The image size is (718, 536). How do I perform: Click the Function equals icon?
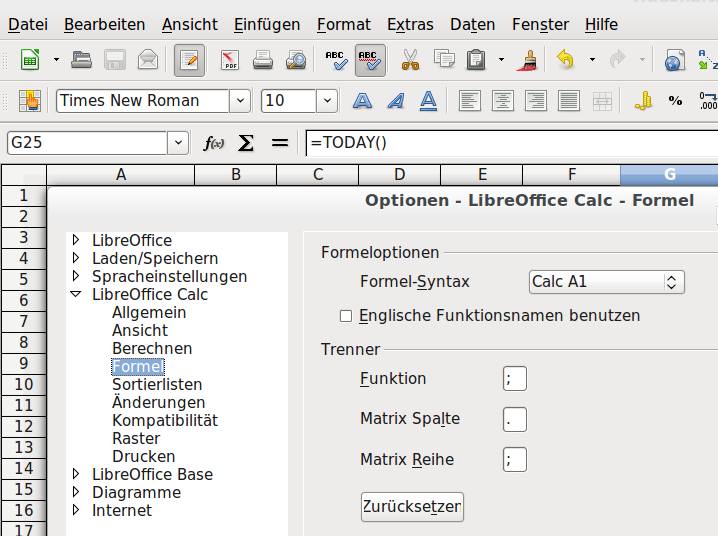coord(280,143)
